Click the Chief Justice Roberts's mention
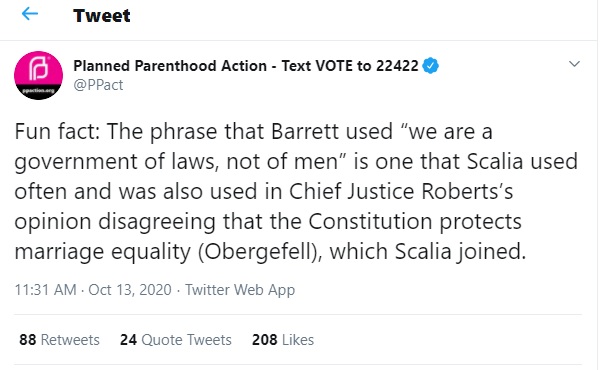 (x=401, y=191)
